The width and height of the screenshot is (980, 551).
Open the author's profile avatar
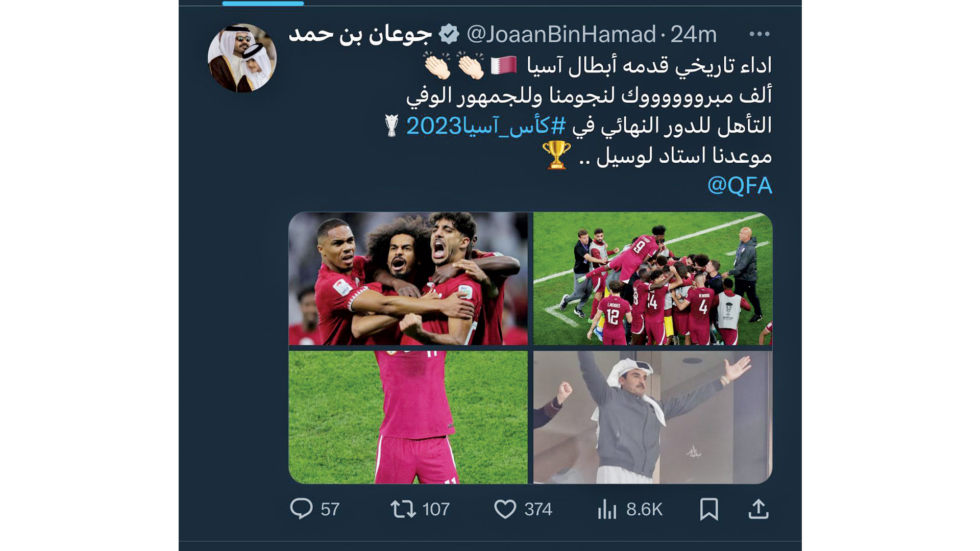tap(242, 58)
